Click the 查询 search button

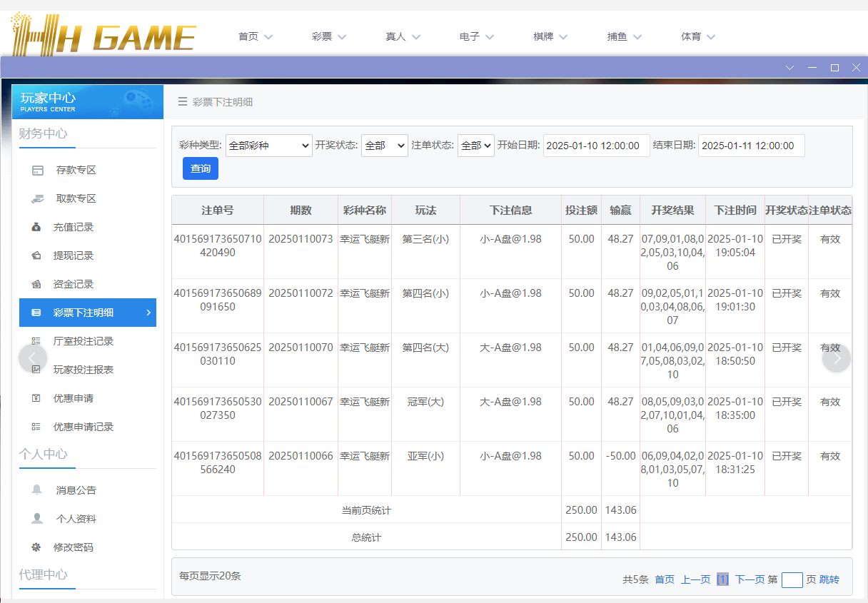tap(200, 168)
